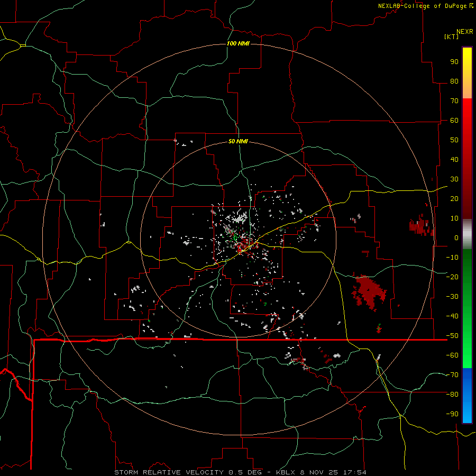Click the gray zero-velocity segment of color bar
This screenshot has width=476, height=476.
point(467,234)
